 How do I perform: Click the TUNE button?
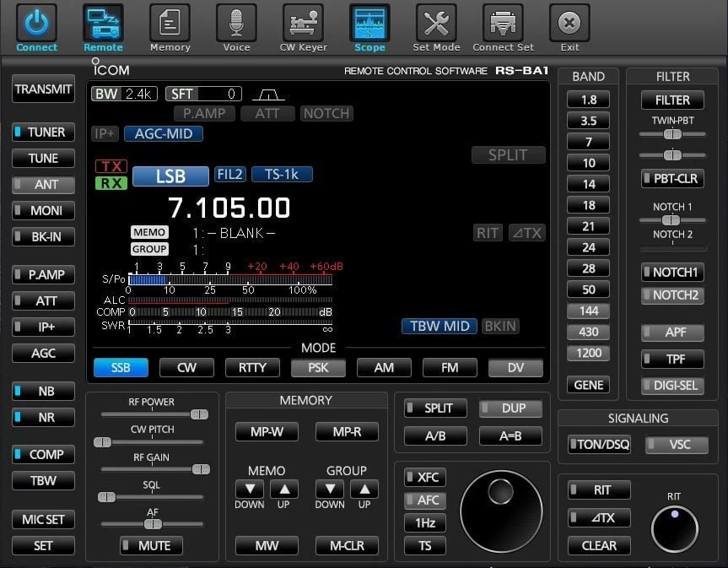pos(43,159)
